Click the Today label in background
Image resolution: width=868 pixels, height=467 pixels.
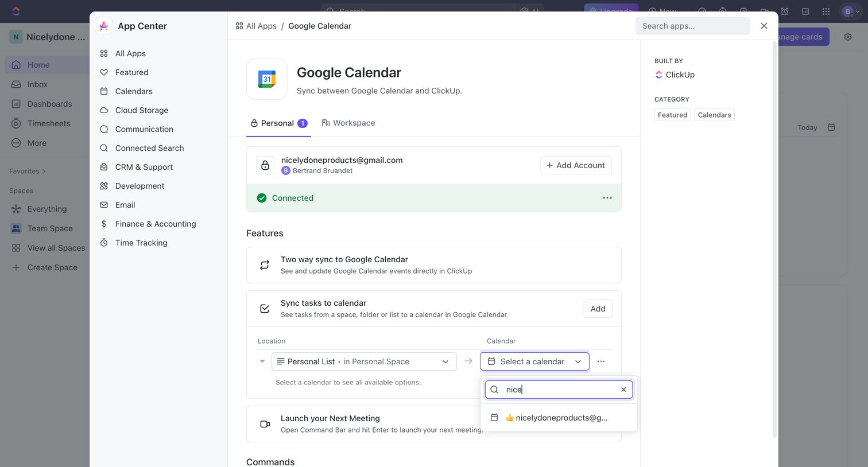click(x=807, y=127)
